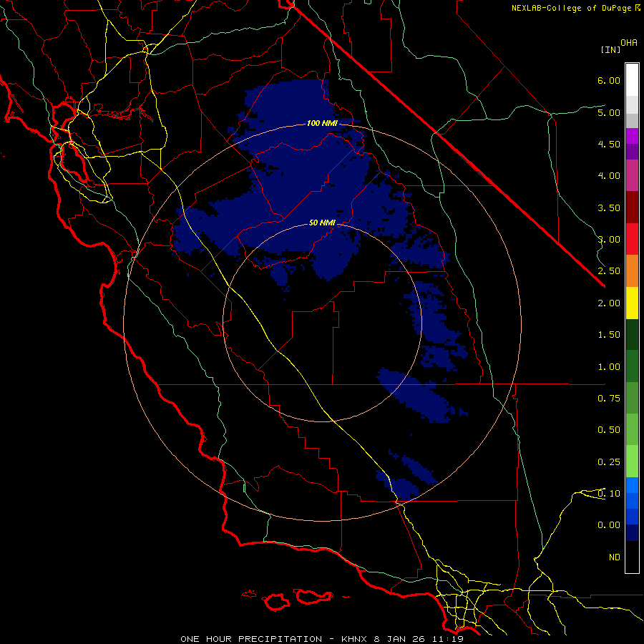
Task: Click the 1.50 scale label
Action: [609, 335]
